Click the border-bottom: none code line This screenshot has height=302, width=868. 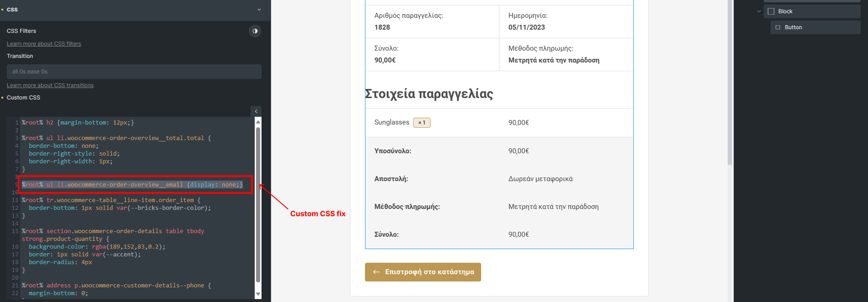[64, 146]
